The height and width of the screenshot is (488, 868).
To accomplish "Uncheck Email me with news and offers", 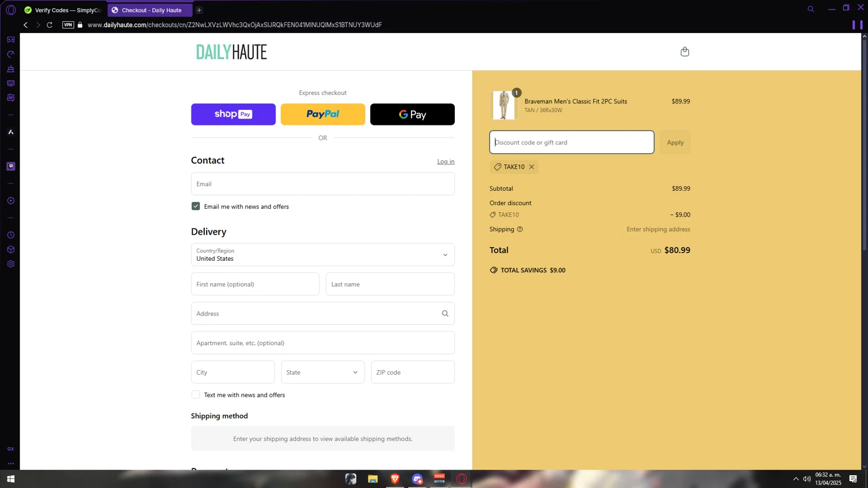I will tap(196, 206).
